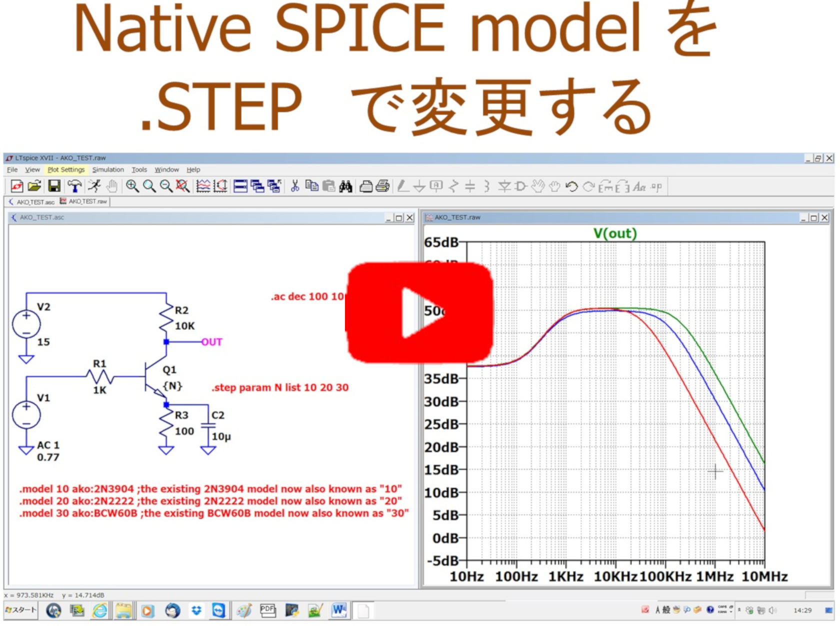840x626 pixels.
Task: Select the Zoom to Fit icon
Action: (x=182, y=186)
